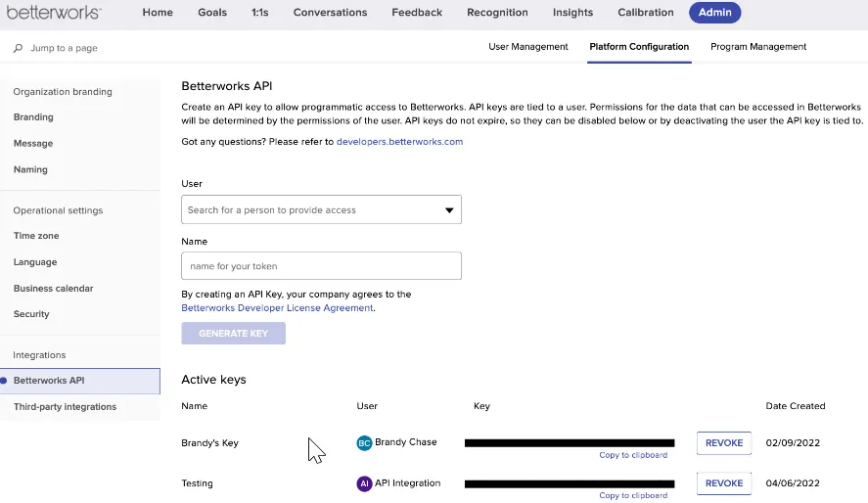This screenshot has width=868, height=503.
Task: Select Third-party integrations in sidebar
Action: pos(65,407)
